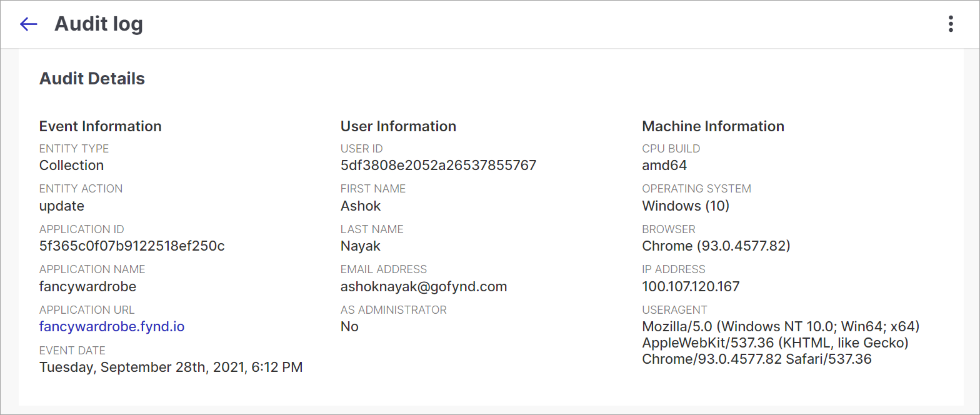Viewport: 980px width, 415px height.
Task: Click the browser value Chrome (93.0.4577.82)
Action: point(716,246)
